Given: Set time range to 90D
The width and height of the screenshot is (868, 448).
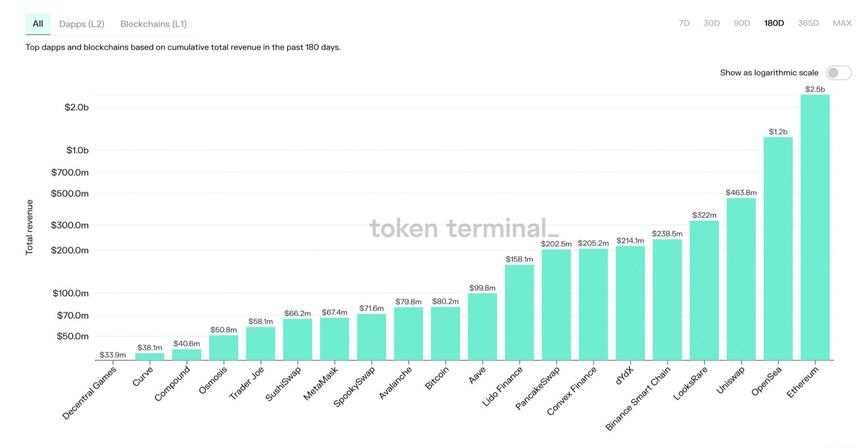Looking at the screenshot, I should pos(742,23).
